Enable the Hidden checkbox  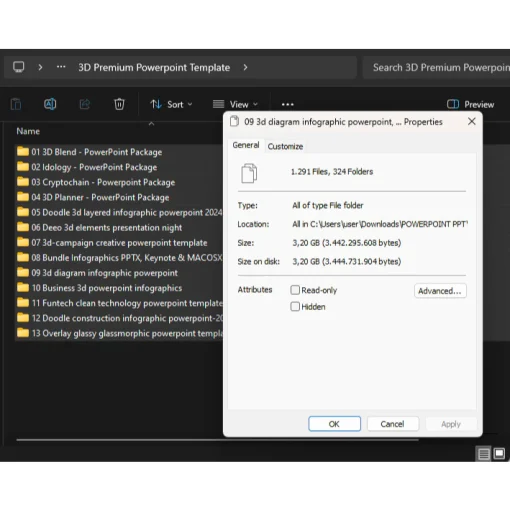[295, 306]
